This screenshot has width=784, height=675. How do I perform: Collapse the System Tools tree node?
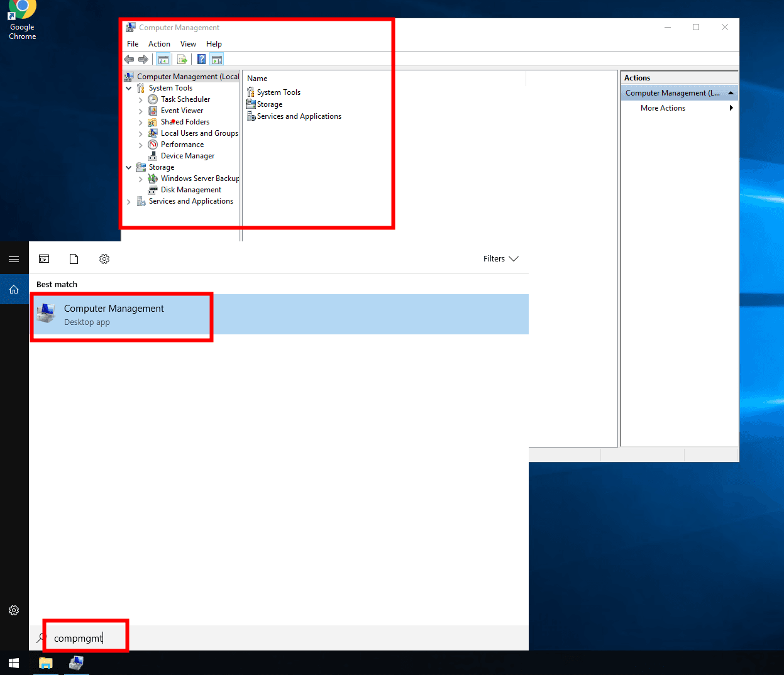pyautogui.click(x=129, y=89)
